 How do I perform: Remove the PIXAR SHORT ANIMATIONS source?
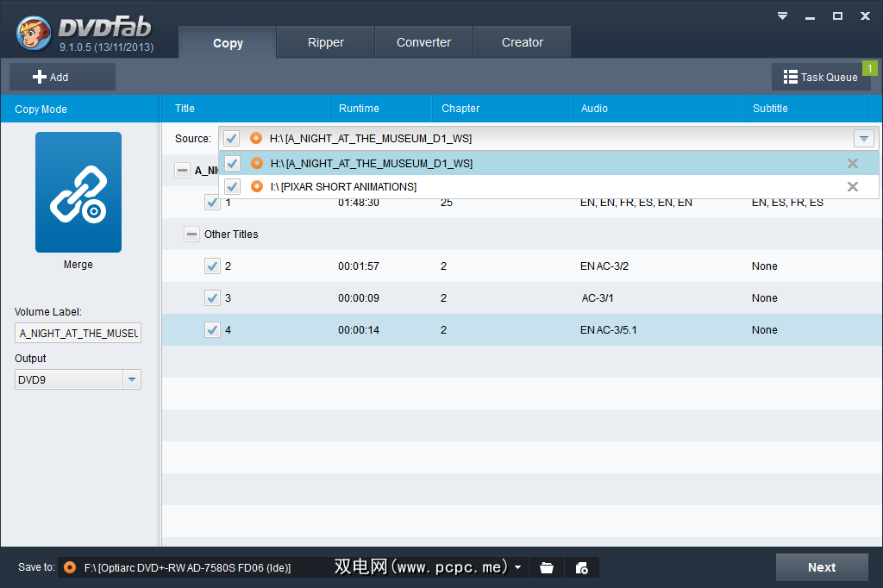coord(852,187)
